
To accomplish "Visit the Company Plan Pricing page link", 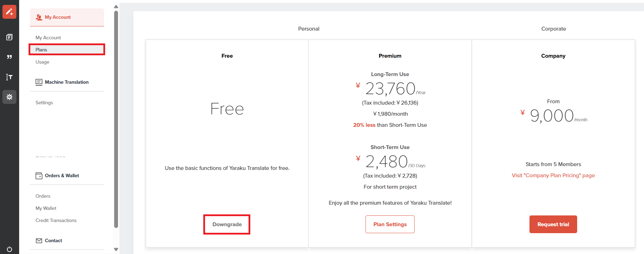I will [553, 175].
